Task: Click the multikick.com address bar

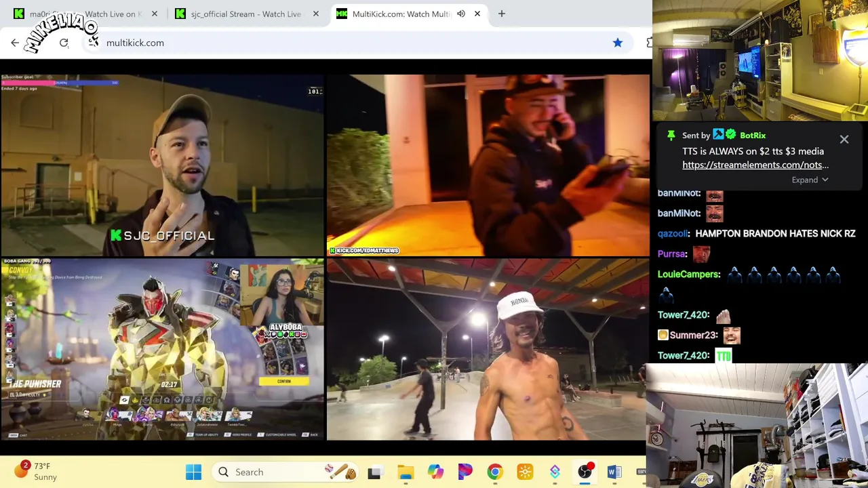Action: [353, 43]
